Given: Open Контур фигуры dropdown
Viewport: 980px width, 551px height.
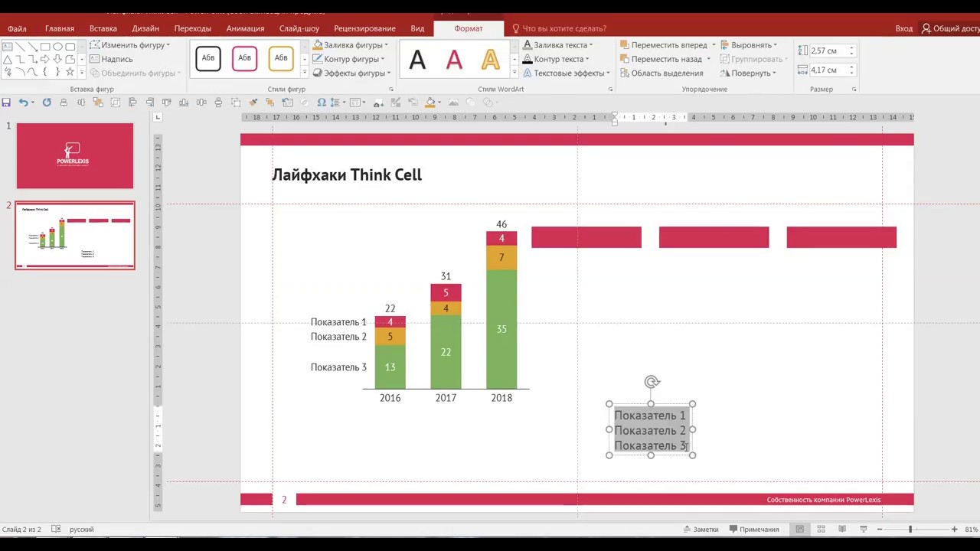Looking at the screenshot, I should coord(349,59).
